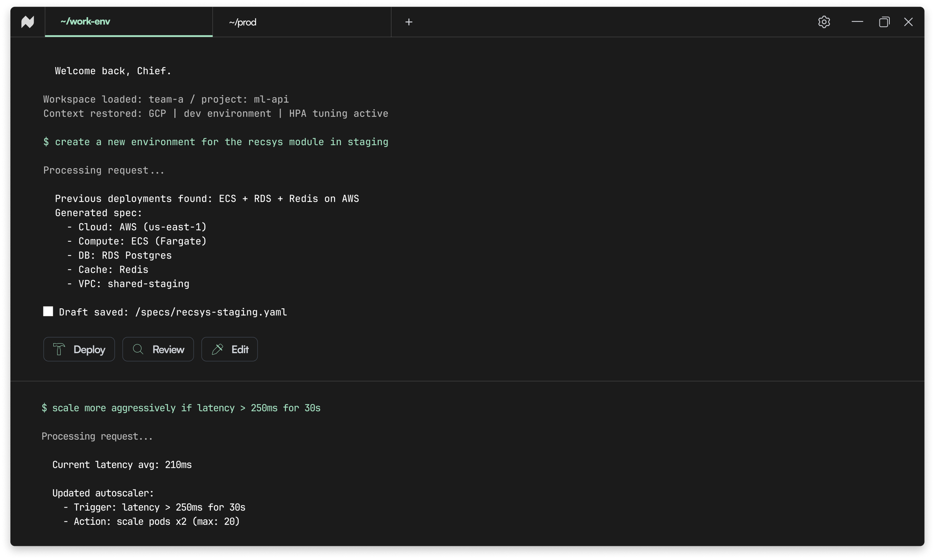Open the settings gear icon
Image resolution: width=935 pixels, height=560 pixels.
pyautogui.click(x=824, y=22)
